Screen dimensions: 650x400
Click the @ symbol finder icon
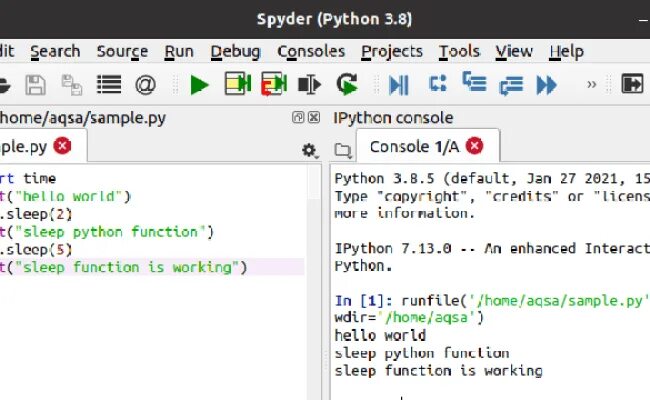tap(145, 85)
